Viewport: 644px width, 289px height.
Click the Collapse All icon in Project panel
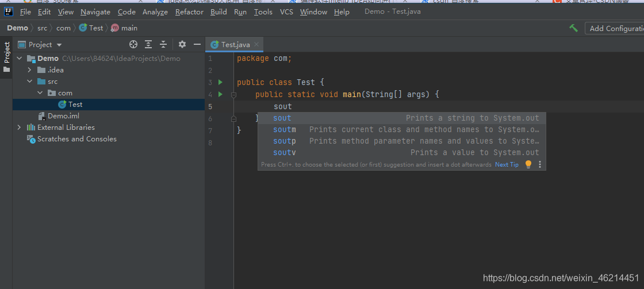coord(163,44)
